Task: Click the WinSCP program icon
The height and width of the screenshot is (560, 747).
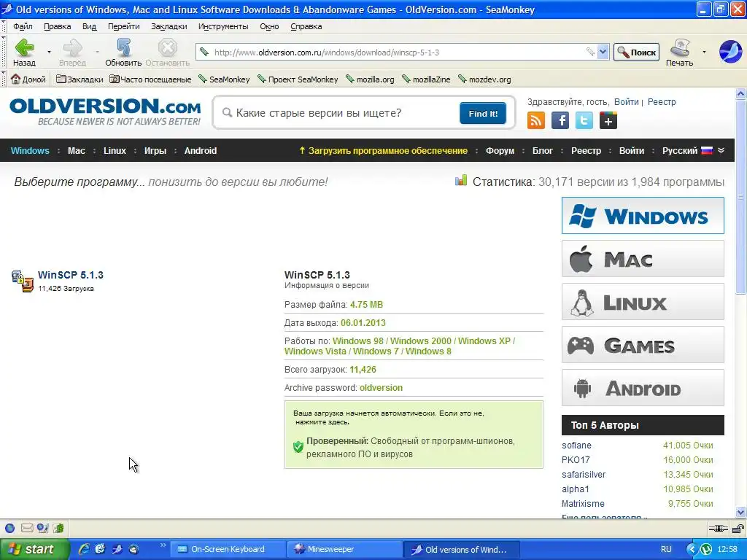Action: [x=23, y=281]
